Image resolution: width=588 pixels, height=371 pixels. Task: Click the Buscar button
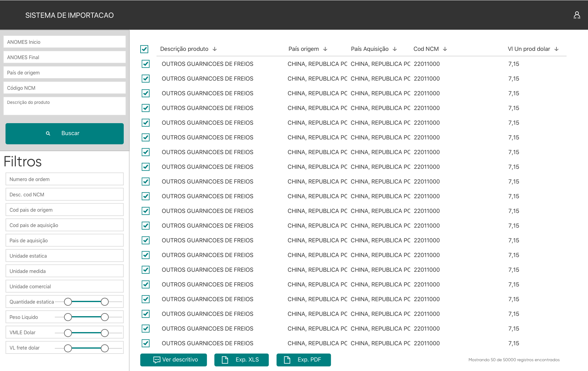click(x=65, y=134)
